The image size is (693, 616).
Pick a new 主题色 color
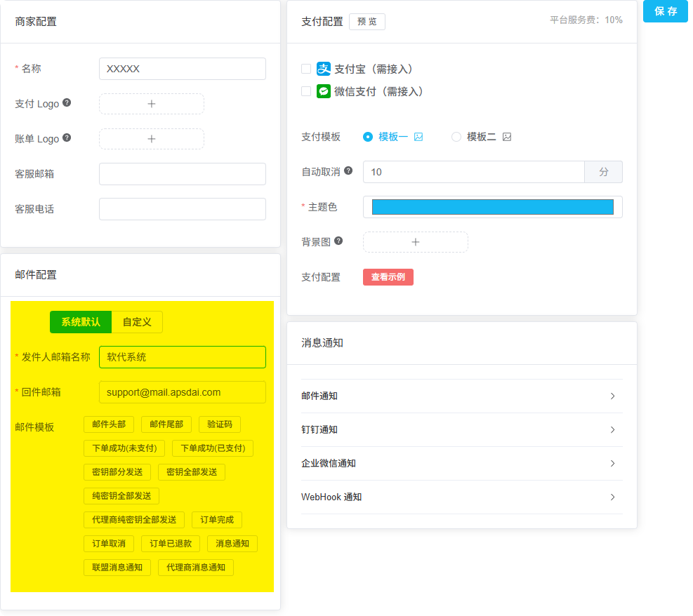tap(491, 206)
